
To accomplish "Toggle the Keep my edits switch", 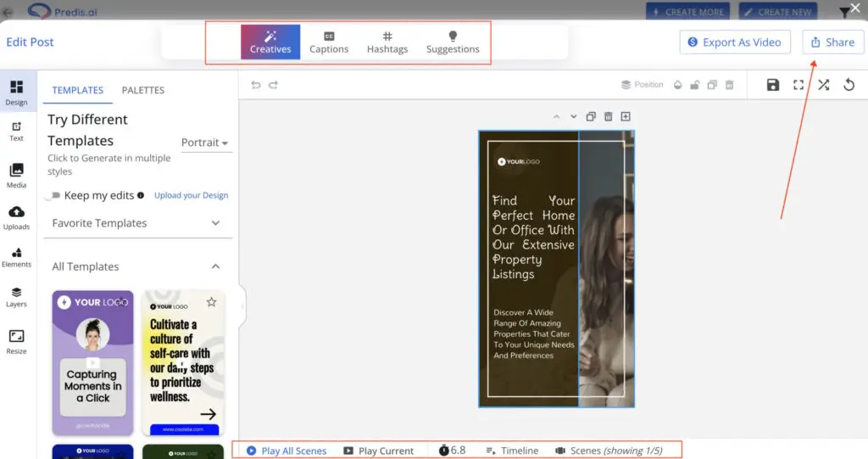I will [53, 196].
